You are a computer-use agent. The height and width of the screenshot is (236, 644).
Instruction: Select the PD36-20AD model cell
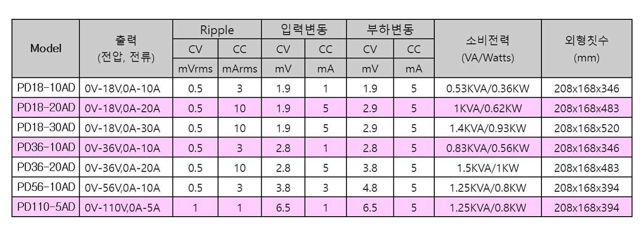click(46, 167)
